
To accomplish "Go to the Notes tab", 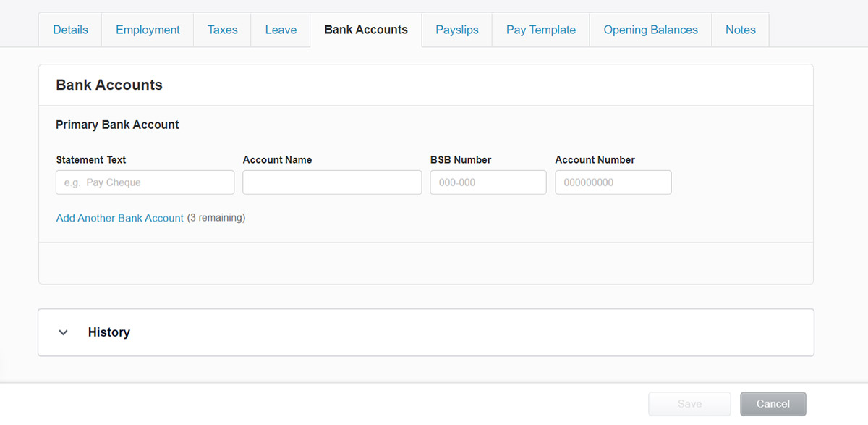I will (x=740, y=30).
